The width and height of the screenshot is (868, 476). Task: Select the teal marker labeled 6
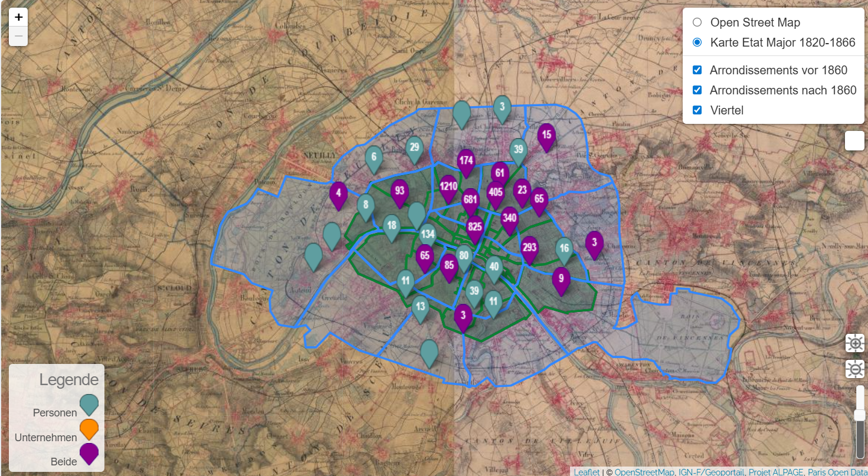pyautogui.click(x=374, y=160)
